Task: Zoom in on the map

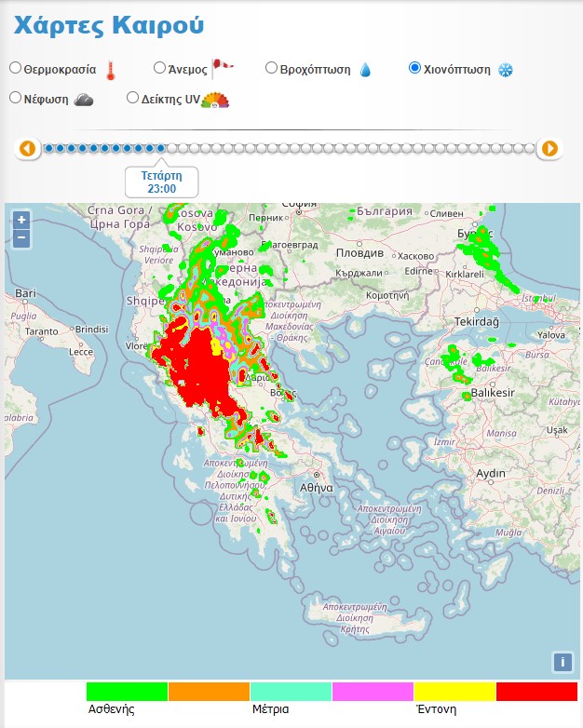Action: [21, 220]
